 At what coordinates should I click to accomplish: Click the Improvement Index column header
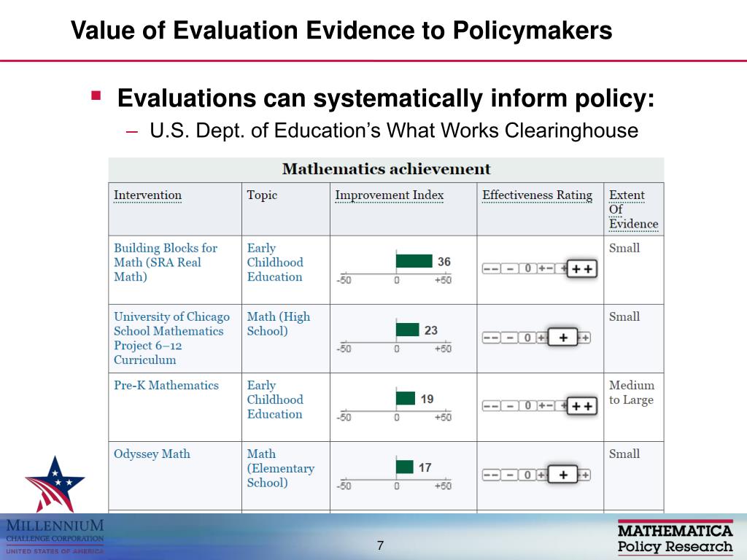pos(390,195)
